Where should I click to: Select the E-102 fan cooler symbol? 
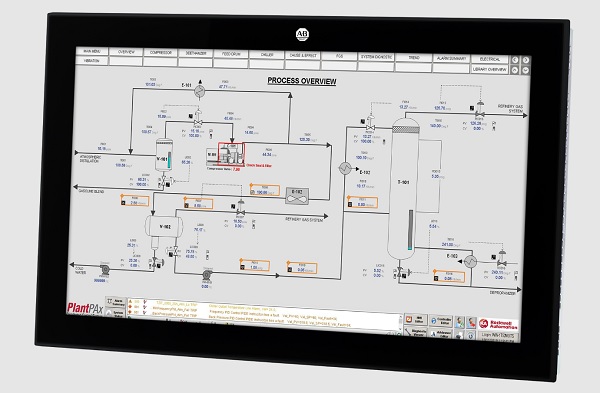click(297, 196)
